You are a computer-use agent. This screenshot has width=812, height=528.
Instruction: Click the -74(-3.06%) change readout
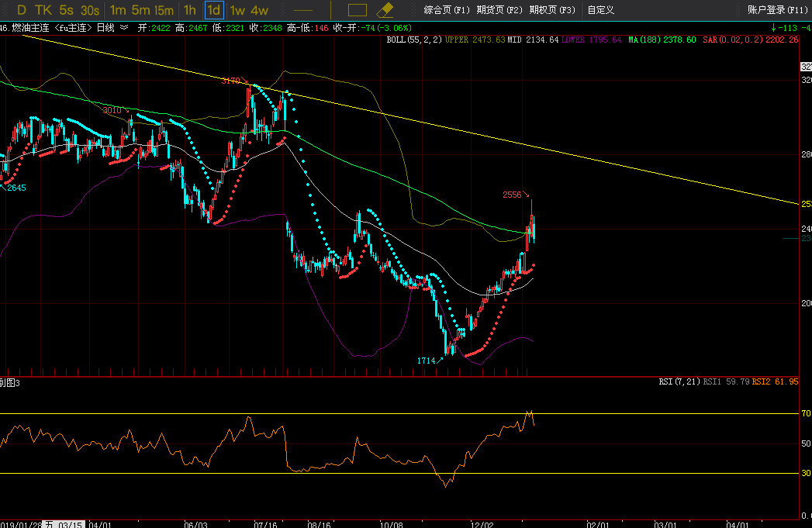(x=385, y=28)
